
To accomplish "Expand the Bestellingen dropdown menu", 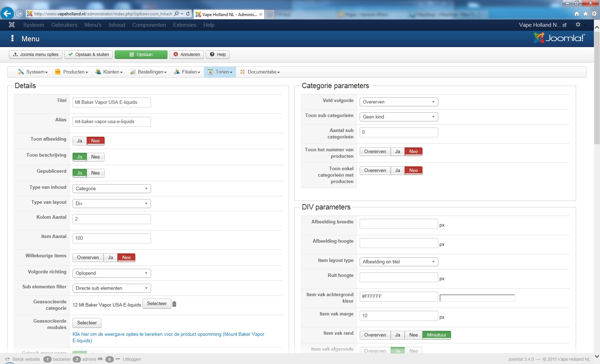I will tap(148, 72).
